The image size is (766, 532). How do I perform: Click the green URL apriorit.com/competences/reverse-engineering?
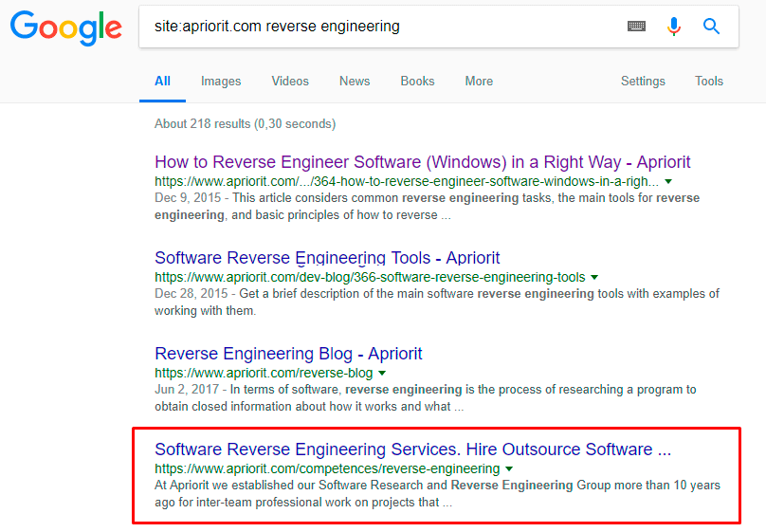[327, 468]
